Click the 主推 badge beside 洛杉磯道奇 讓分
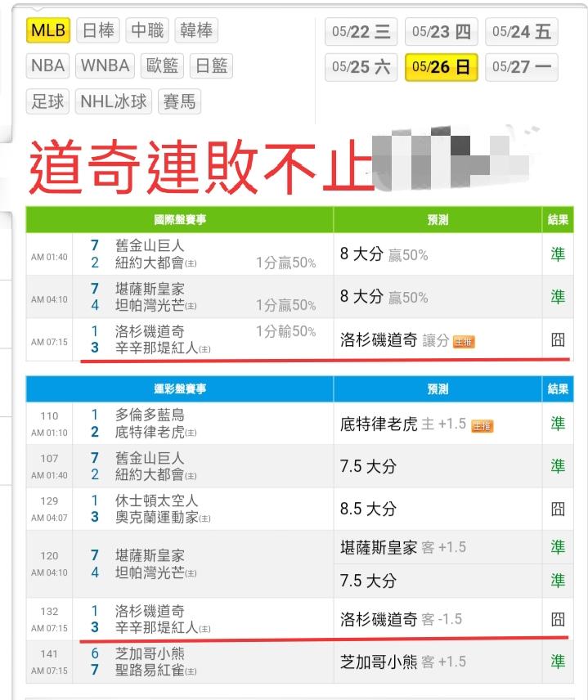Image resolution: width=588 pixels, height=700 pixels. tap(464, 342)
